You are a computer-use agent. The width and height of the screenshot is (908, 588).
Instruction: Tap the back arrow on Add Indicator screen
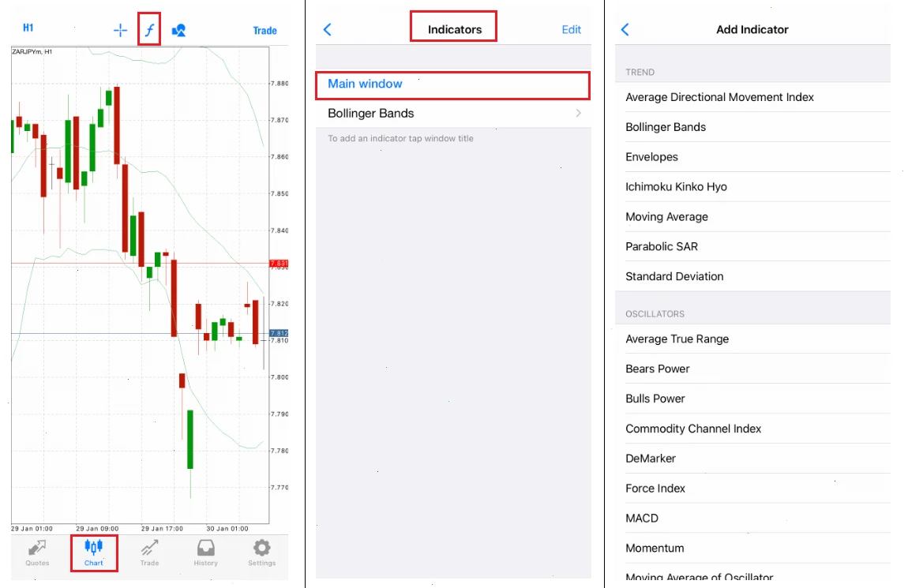624,29
